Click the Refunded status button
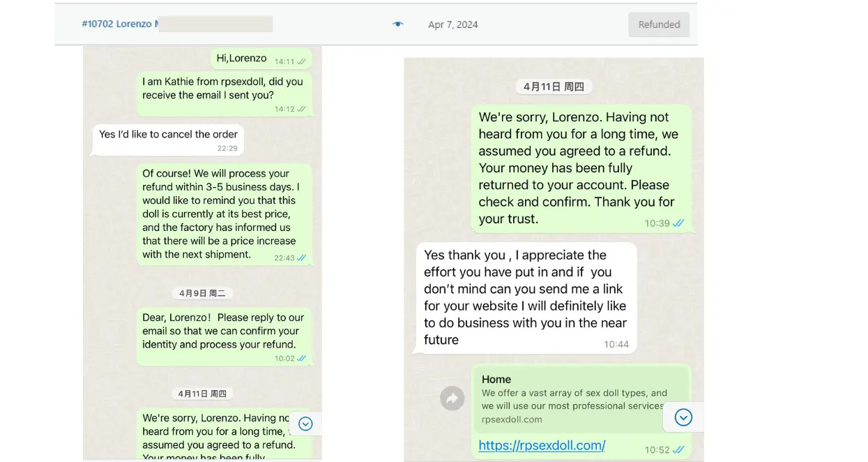 click(x=659, y=24)
